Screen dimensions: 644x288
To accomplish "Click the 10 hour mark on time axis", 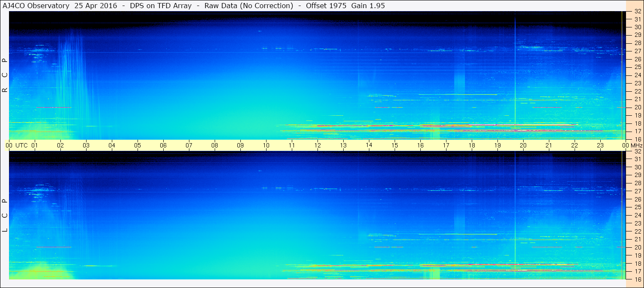I will pos(266,145).
